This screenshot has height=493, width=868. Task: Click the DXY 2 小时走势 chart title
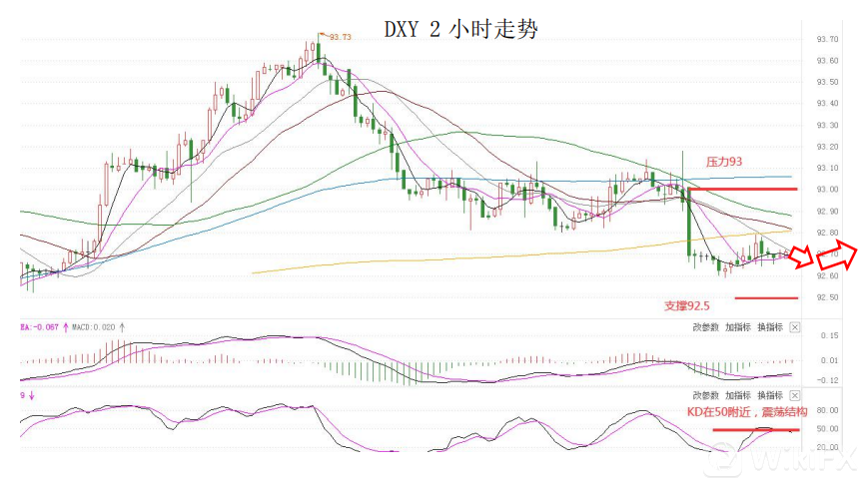pyautogui.click(x=460, y=29)
